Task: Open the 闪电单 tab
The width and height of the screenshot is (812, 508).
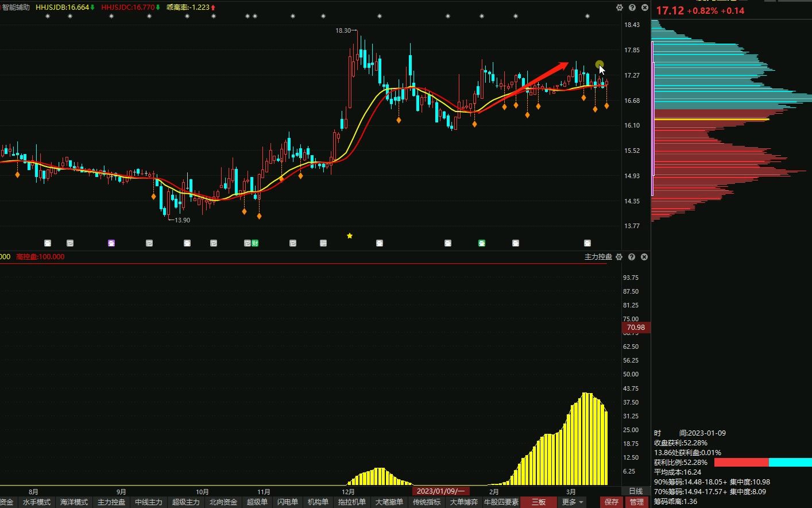Action: click(x=288, y=502)
